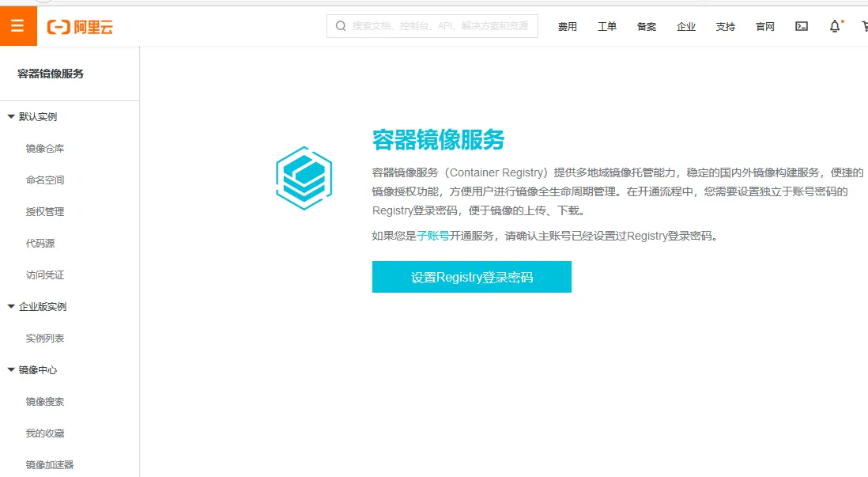Open the 备案 menu
868x477 pixels.
(647, 27)
